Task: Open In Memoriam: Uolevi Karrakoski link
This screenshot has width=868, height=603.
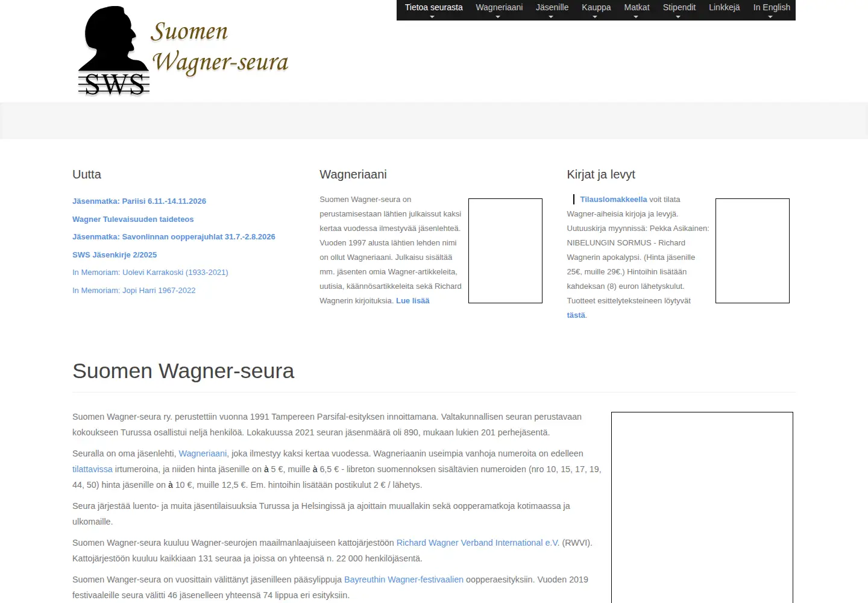Action: coord(150,273)
